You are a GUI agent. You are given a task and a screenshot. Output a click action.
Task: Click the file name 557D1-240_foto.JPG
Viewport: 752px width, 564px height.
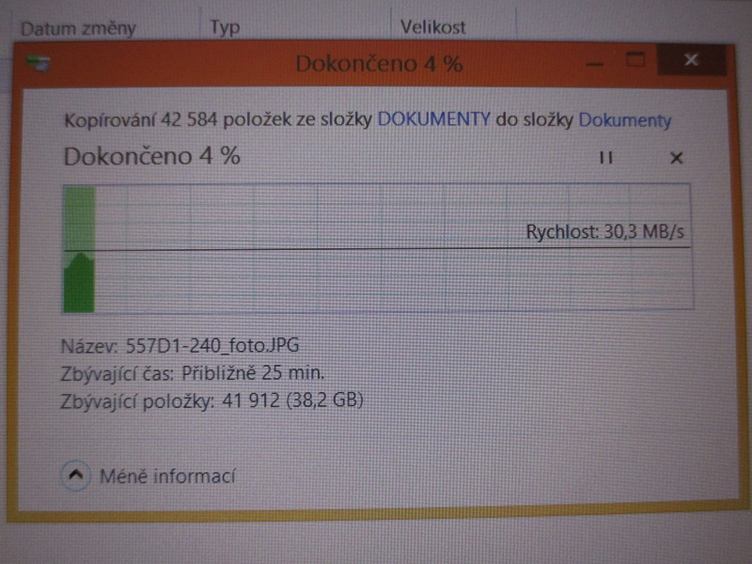[x=212, y=345]
